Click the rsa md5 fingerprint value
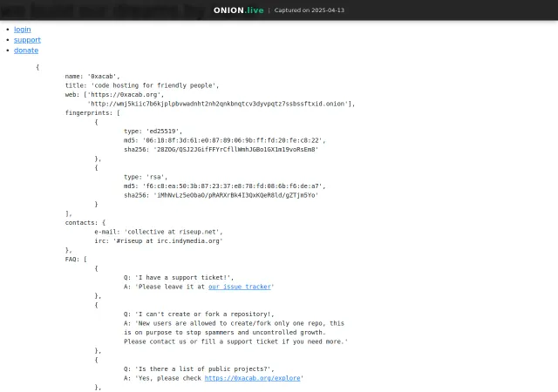The width and height of the screenshot is (558, 392). (234, 186)
